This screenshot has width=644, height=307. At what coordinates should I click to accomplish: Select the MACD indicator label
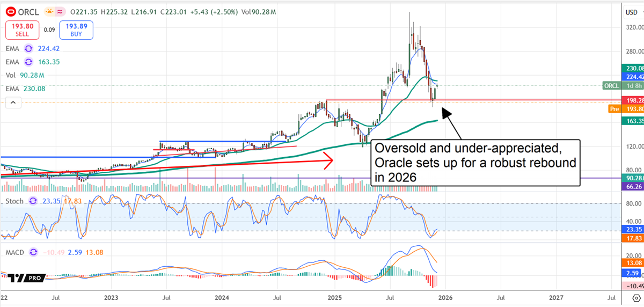(x=16, y=252)
